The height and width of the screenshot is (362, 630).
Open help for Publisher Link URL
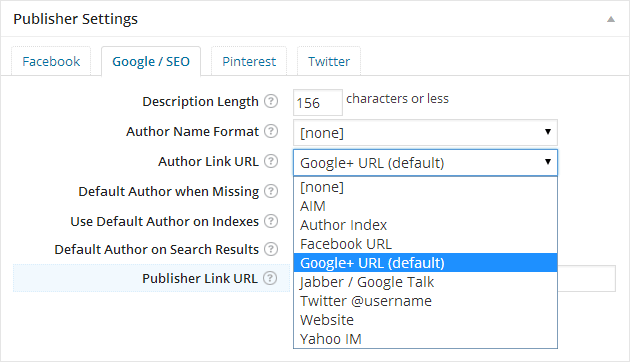[270, 278]
